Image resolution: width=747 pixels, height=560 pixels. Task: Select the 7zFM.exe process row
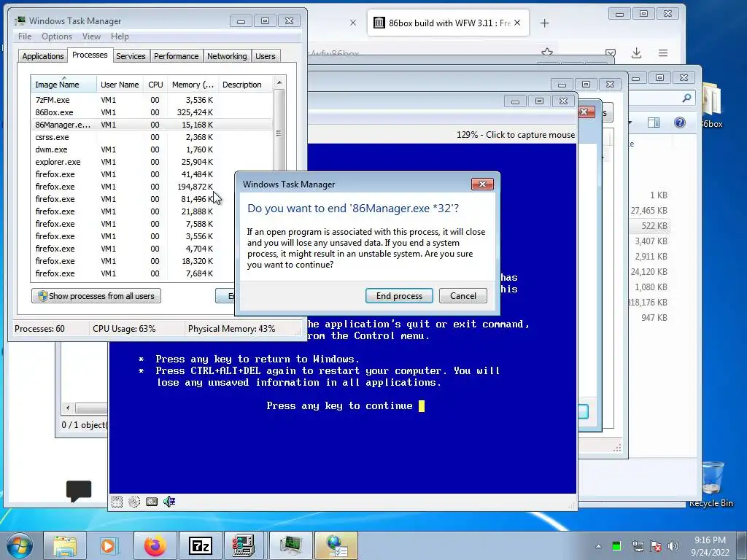coord(152,100)
